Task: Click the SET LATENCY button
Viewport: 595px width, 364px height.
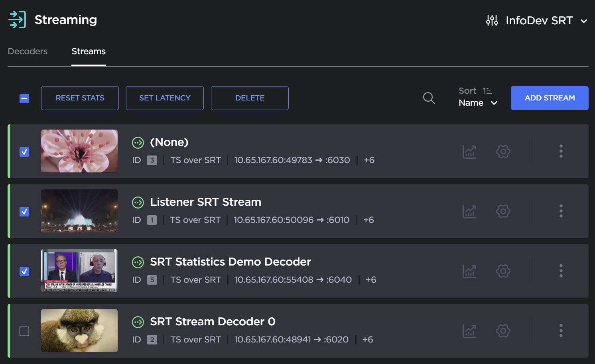Action: [x=165, y=98]
